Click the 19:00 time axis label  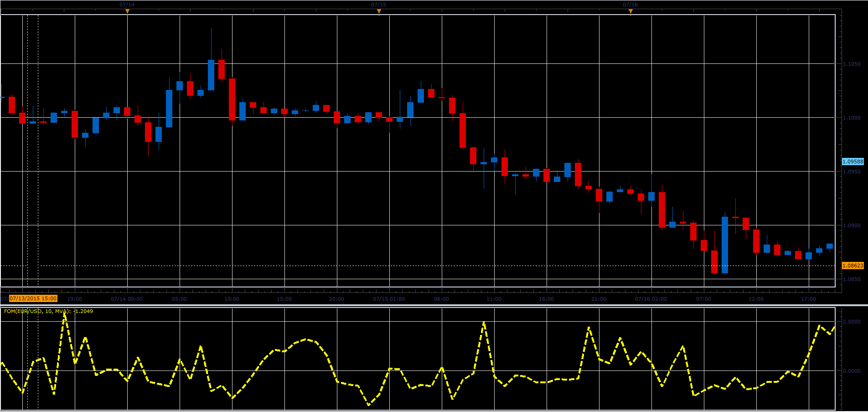(x=75, y=299)
